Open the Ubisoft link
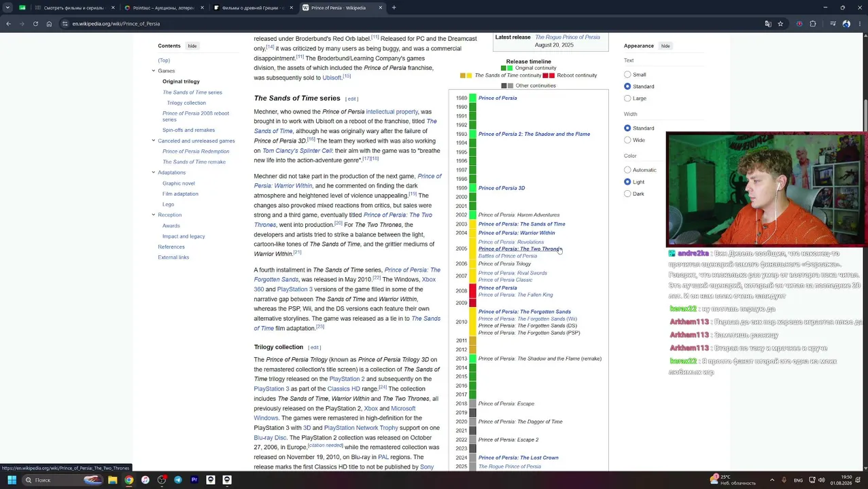This screenshot has height=489, width=868. click(332, 77)
